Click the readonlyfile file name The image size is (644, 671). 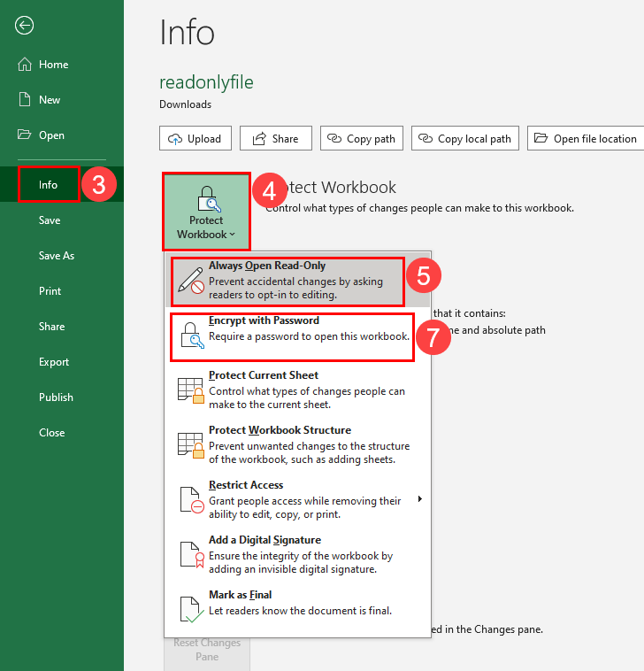coord(206,81)
